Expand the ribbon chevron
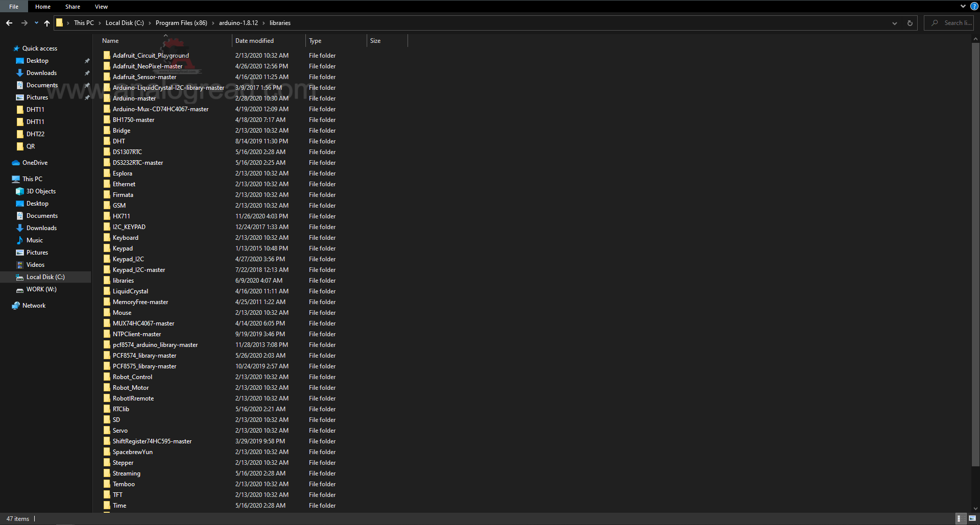The image size is (980, 525). [963, 6]
